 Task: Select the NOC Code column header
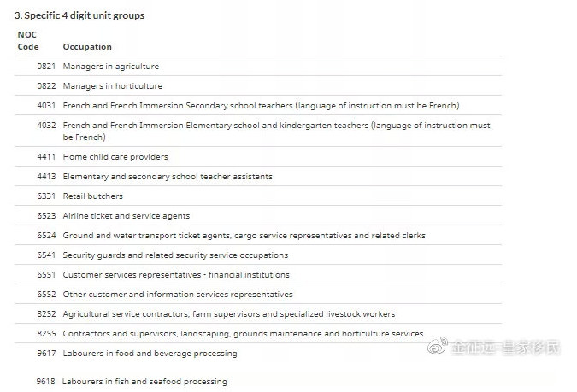point(28,40)
